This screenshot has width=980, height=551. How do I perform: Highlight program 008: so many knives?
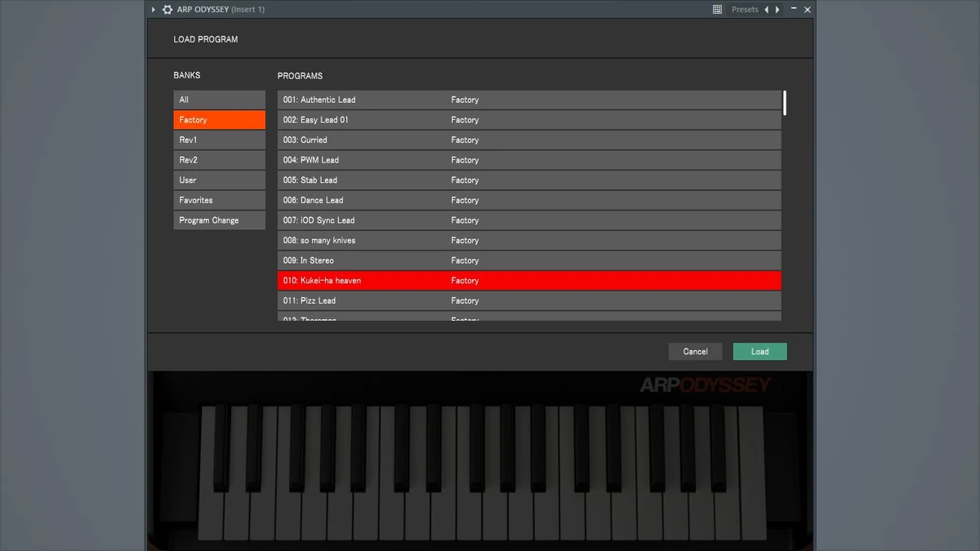[x=529, y=241]
